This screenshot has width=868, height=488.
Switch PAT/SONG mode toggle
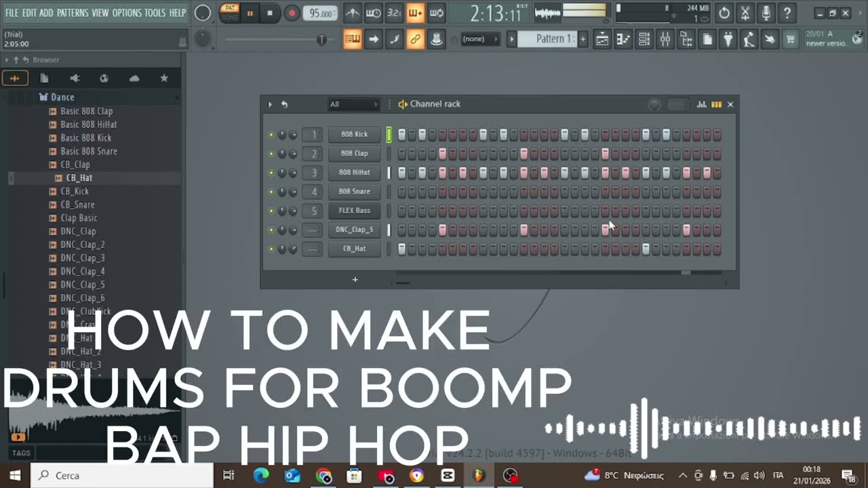point(230,13)
